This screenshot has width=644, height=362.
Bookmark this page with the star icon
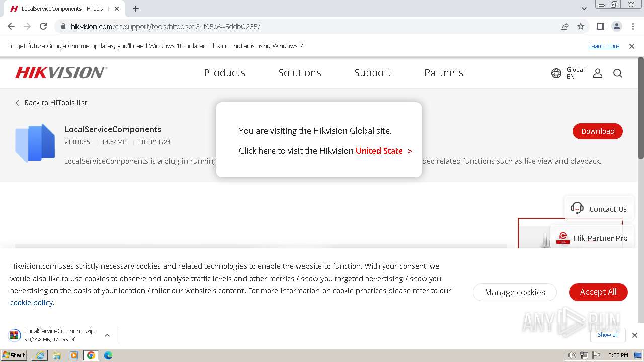pos(581,26)
